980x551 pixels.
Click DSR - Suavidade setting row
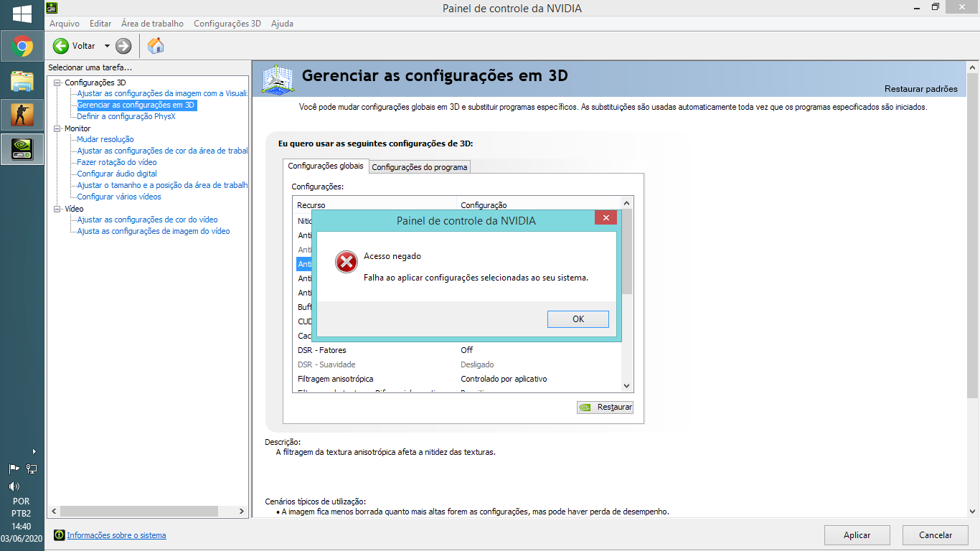457,364
